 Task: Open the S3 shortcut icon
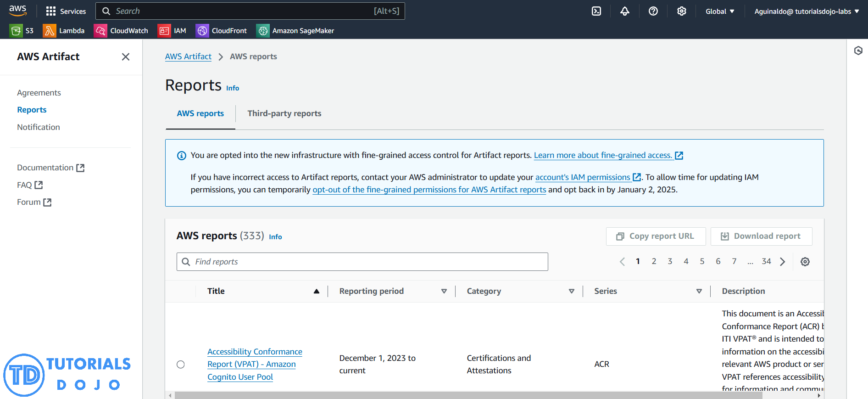point(16,31)
